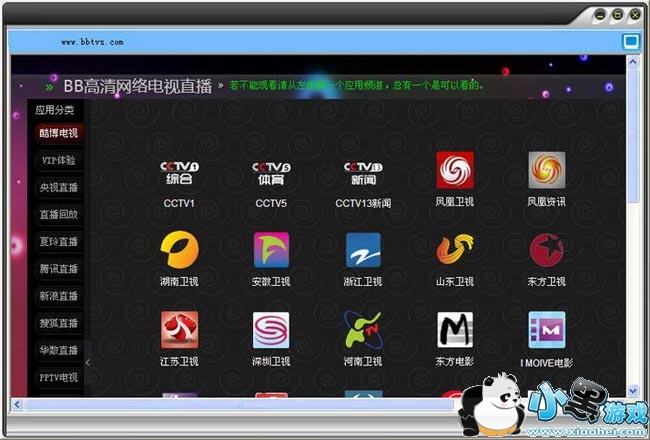Click the vertical scrollbar up arrow
650x440 pixels.
pyautogui.click(x=633, y=62)
